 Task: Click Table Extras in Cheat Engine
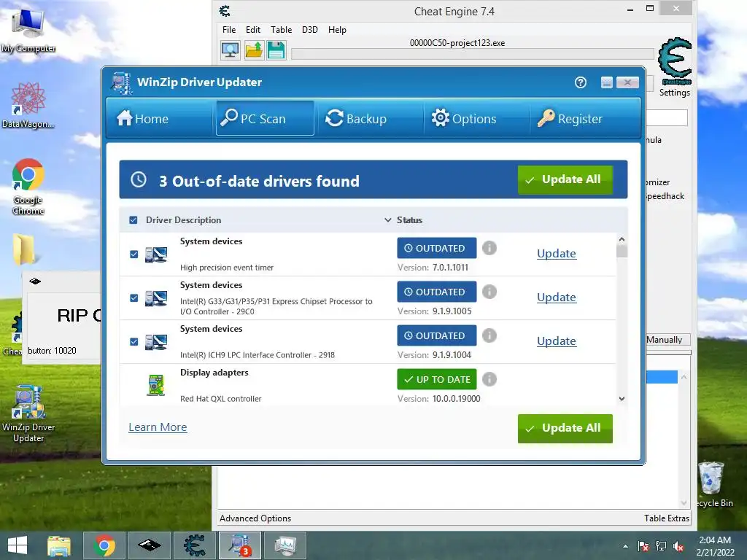pos(667,518)
